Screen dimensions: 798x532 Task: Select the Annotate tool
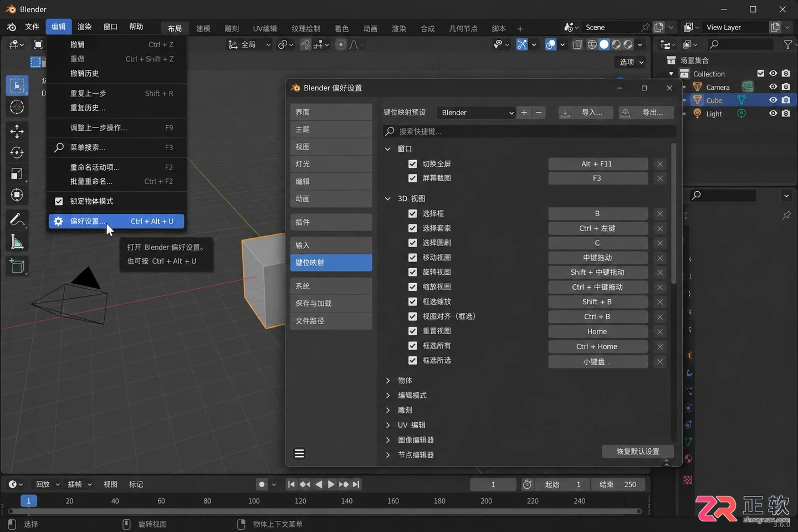[17, 219]
